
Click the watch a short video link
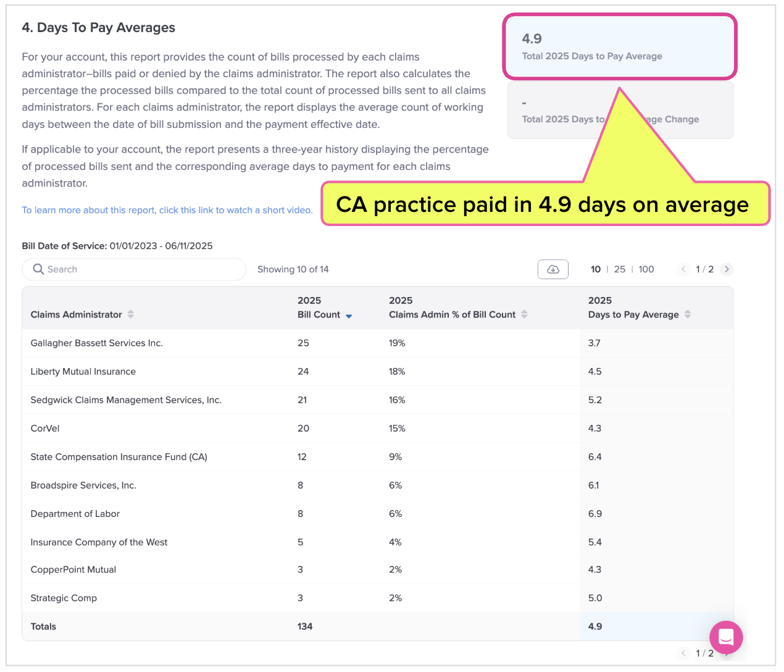tap(167, 210)
